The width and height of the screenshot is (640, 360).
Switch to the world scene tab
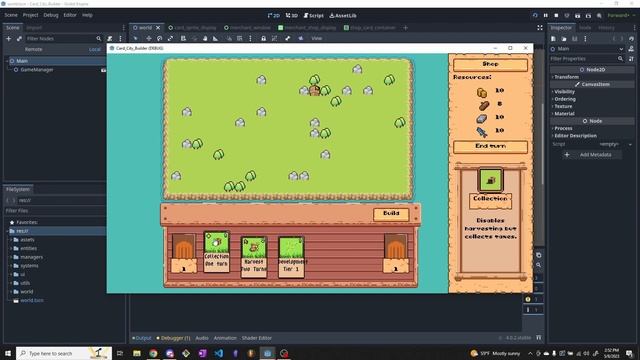(145, 28)
